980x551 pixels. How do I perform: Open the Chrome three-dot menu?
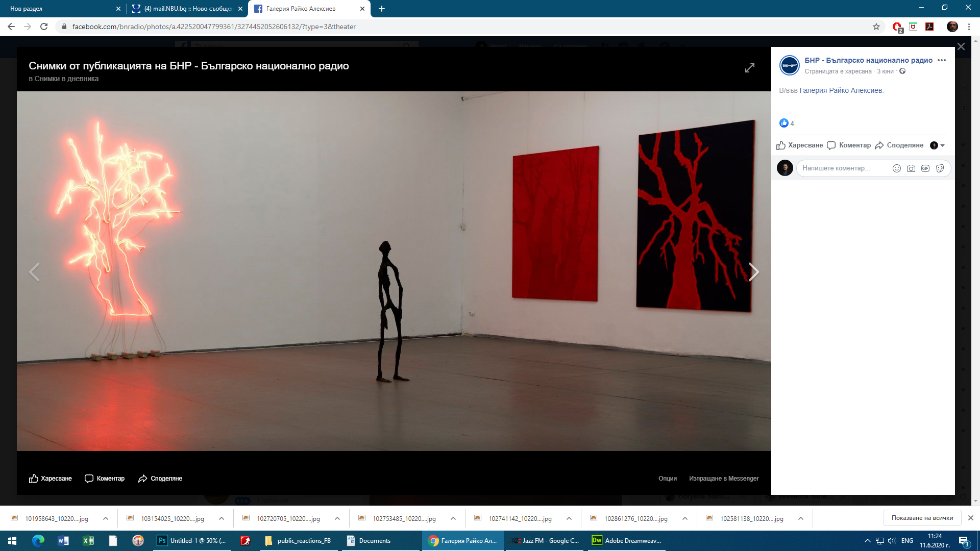[x=969, y=27]
